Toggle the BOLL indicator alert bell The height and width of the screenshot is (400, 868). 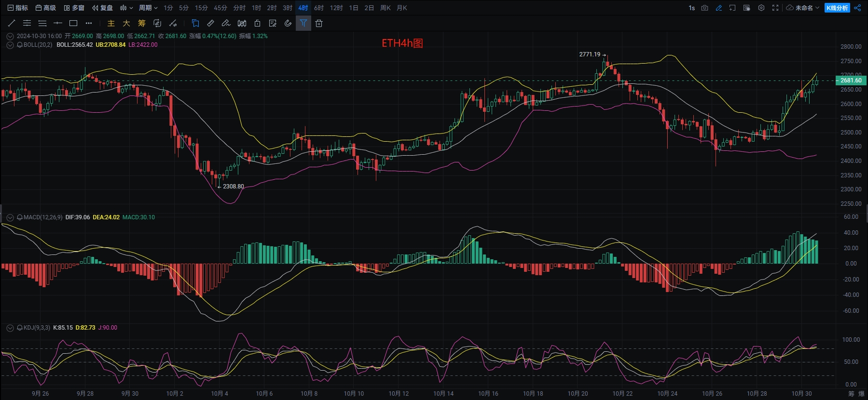20,45
